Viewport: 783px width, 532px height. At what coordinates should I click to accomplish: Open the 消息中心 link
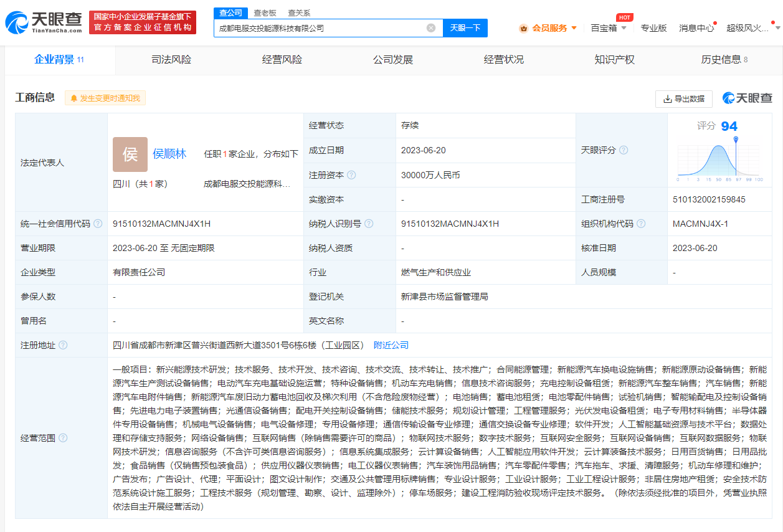[x=696, y=28]
